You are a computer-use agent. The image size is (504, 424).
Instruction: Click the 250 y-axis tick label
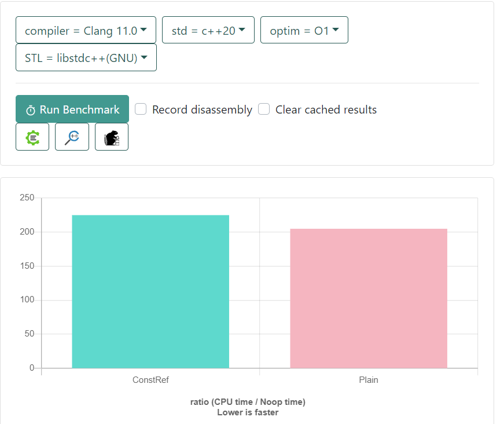27,198
